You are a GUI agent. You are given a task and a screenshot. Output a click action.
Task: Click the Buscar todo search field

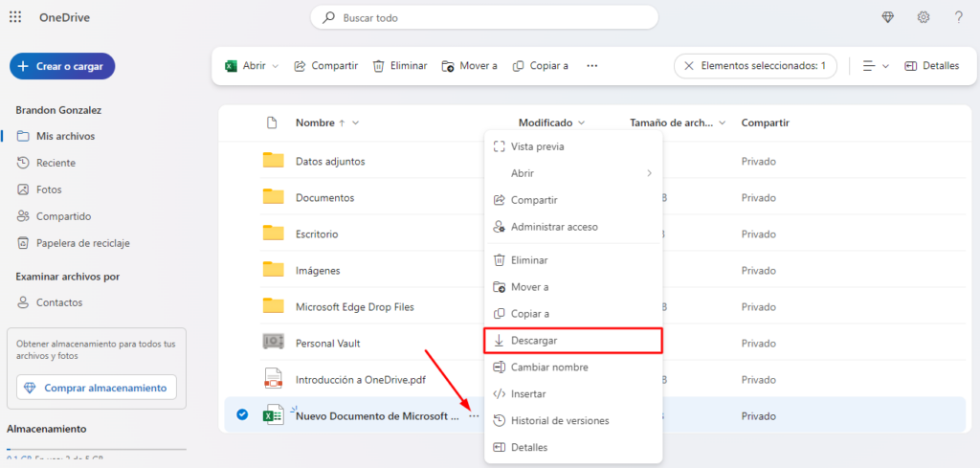click(x=484, y=18)
